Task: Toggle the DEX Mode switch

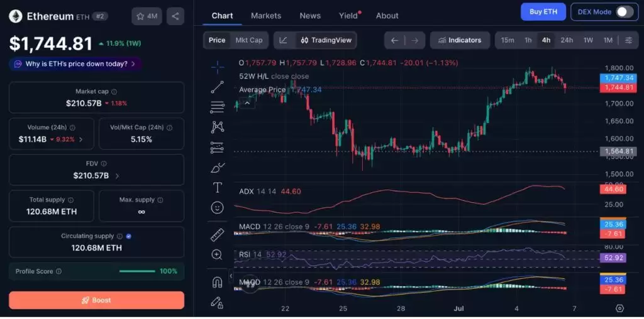Action: tap(625, 12)
